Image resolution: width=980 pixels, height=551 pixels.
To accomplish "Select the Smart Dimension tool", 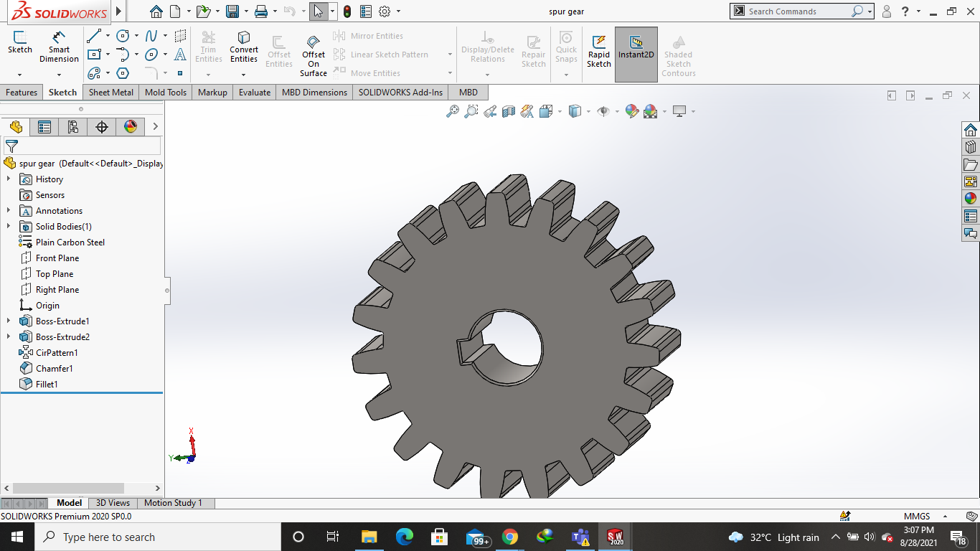I will pos(59,47).
